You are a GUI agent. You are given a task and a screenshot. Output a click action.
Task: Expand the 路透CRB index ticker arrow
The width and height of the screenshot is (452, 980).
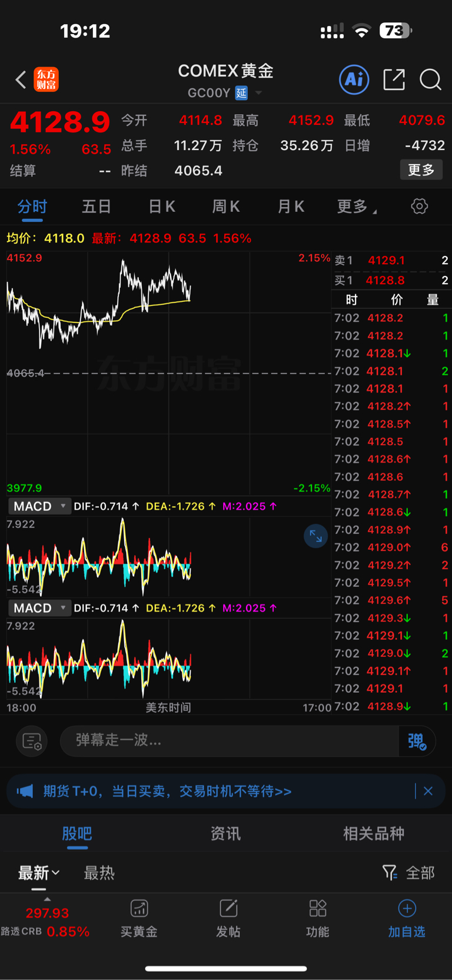(47, 899)
